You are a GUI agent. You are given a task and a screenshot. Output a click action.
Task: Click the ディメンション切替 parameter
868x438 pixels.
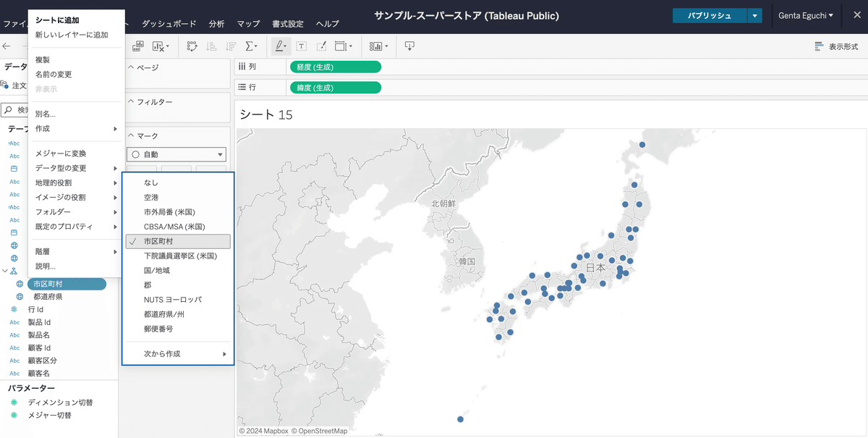click(x=61, y=402)
